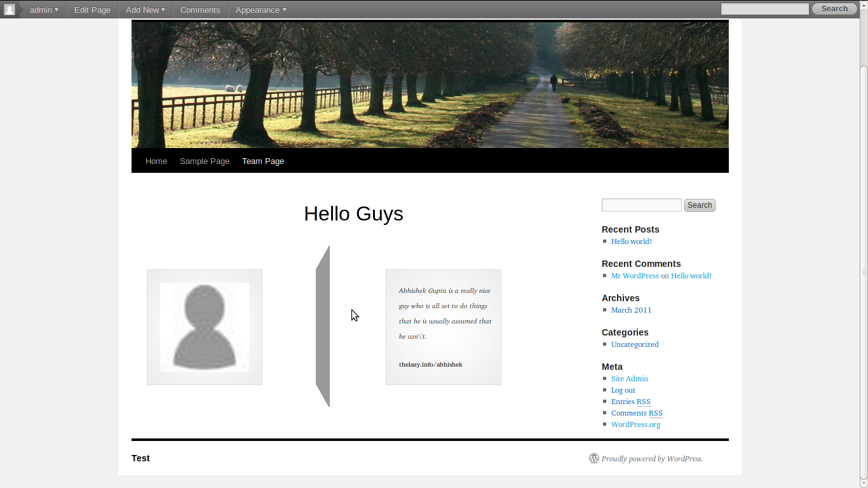
Task: Click the WordPress logo icon in the footer
Action: pos(593,458)
